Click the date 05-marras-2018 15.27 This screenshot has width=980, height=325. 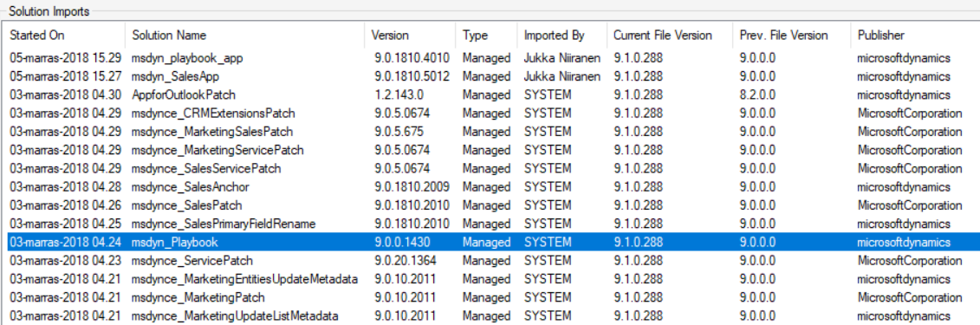pos(65,77)
